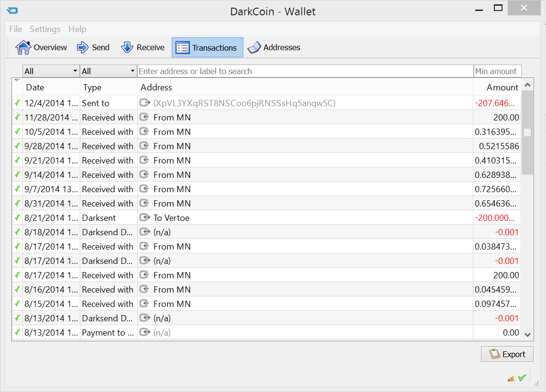Click the confirmed checkmark on 10/5/2014 row
This screenshot has width=546, height=392.
(x=17, y=131)
